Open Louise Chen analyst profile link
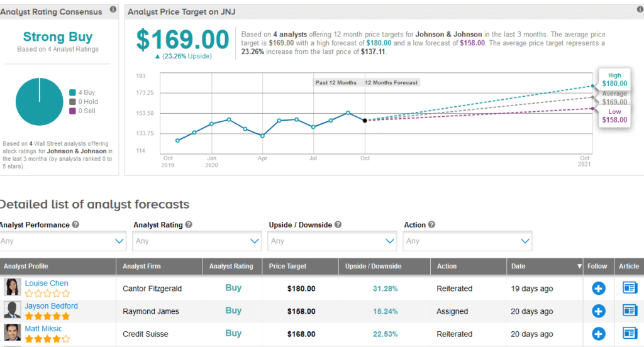 click(x=47, y=284)
